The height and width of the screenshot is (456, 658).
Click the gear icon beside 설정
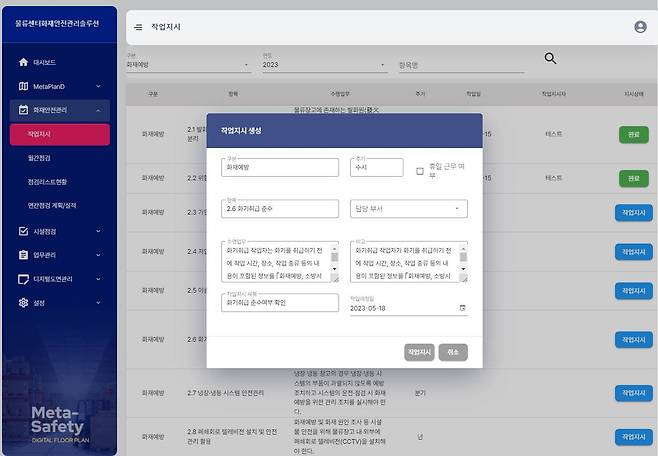pyautogui.click(x=24, y=302)
